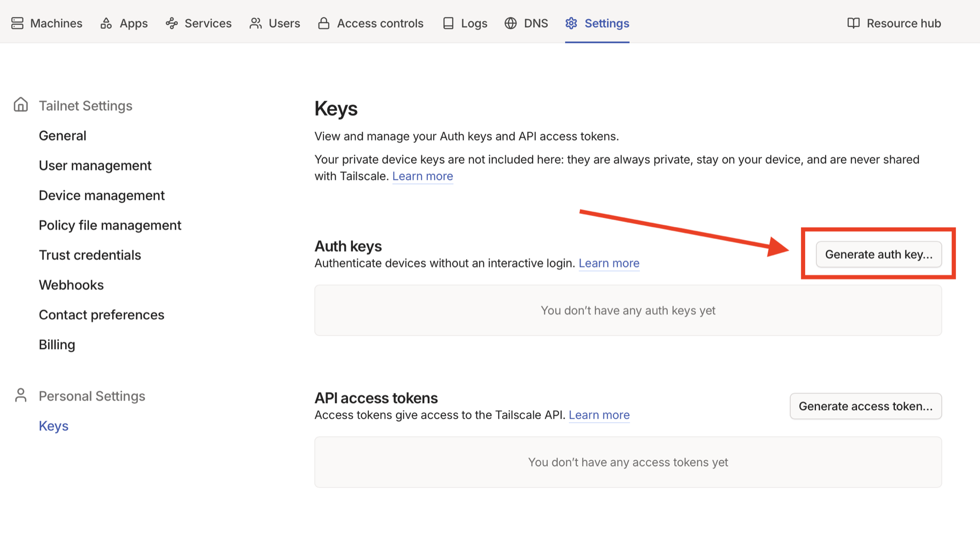Click the DNS globe icon

pos(511,23)
